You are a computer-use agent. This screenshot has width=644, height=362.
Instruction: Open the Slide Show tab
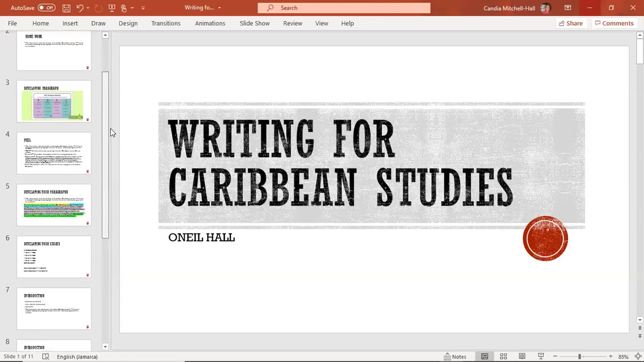tap(255, 23)
